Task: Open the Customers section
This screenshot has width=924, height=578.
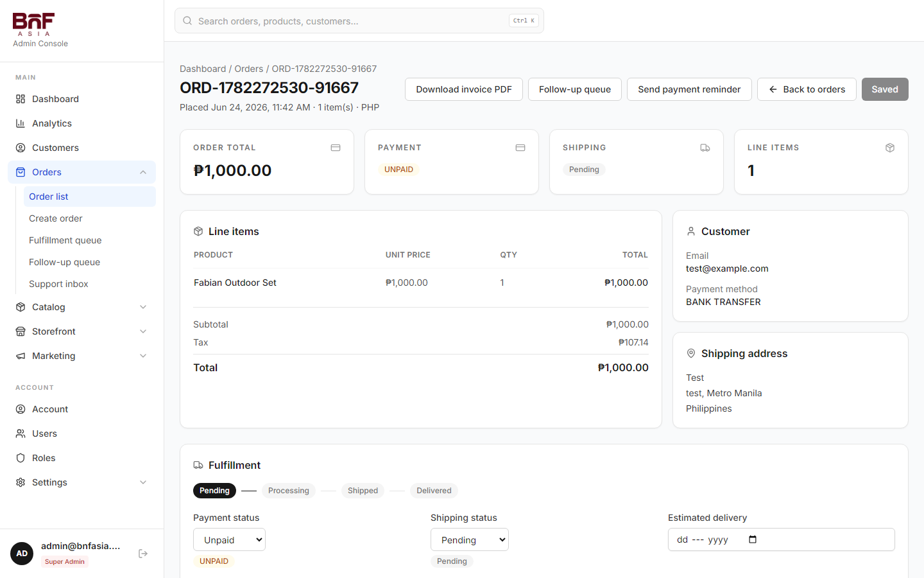Action: [x=81, y=148]
